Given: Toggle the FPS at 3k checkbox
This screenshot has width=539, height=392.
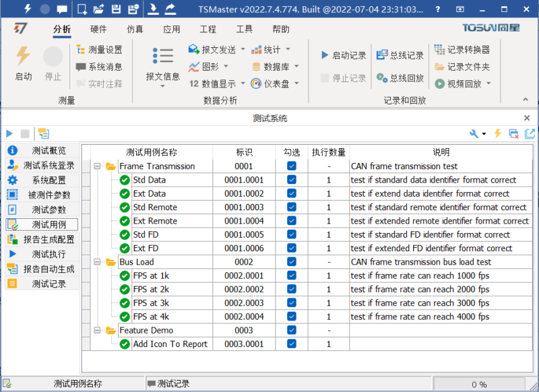Looking at the screenshot, I should tap(291, 303).
